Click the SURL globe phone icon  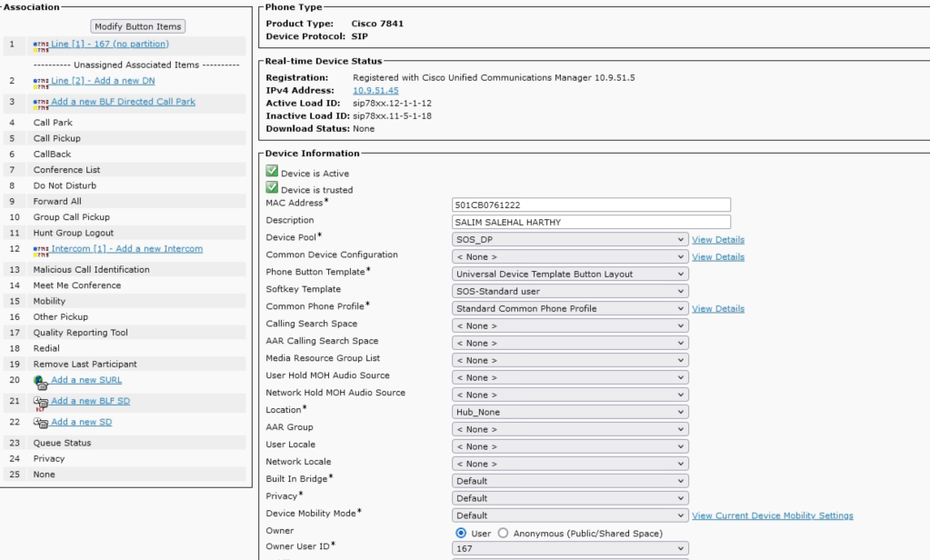click(x=41, y=382)
